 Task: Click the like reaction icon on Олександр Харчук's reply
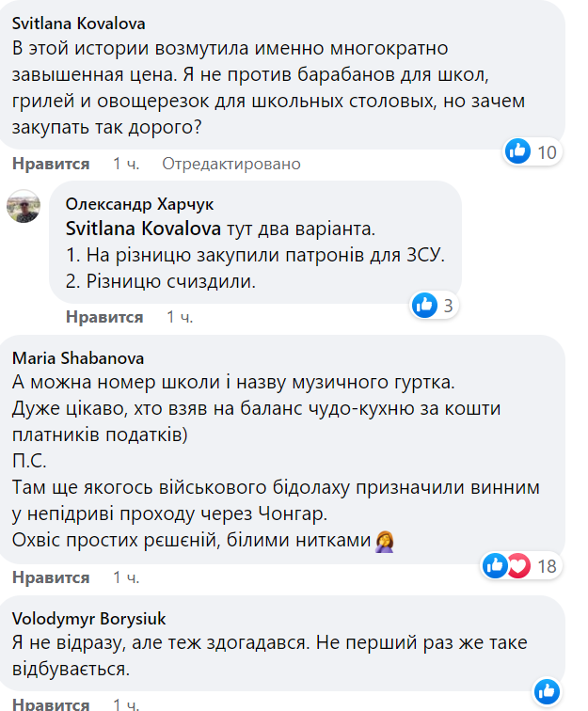(425, 305)
